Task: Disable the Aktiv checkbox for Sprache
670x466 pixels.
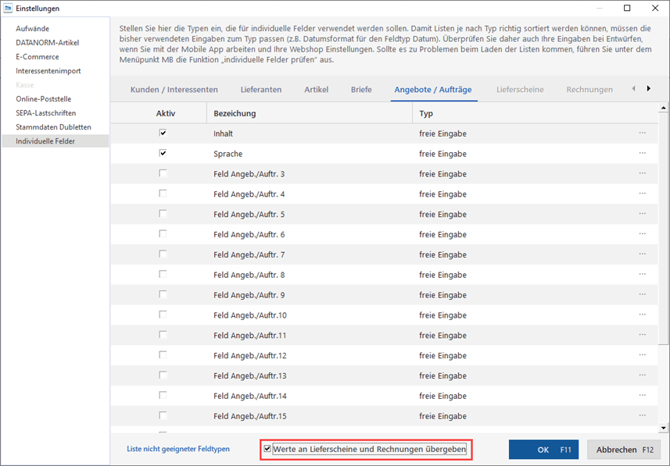Action: 163,153
